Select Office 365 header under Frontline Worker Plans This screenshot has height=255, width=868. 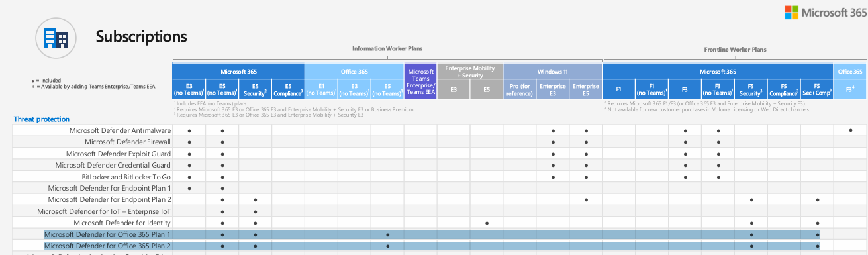tap(850, 72)
